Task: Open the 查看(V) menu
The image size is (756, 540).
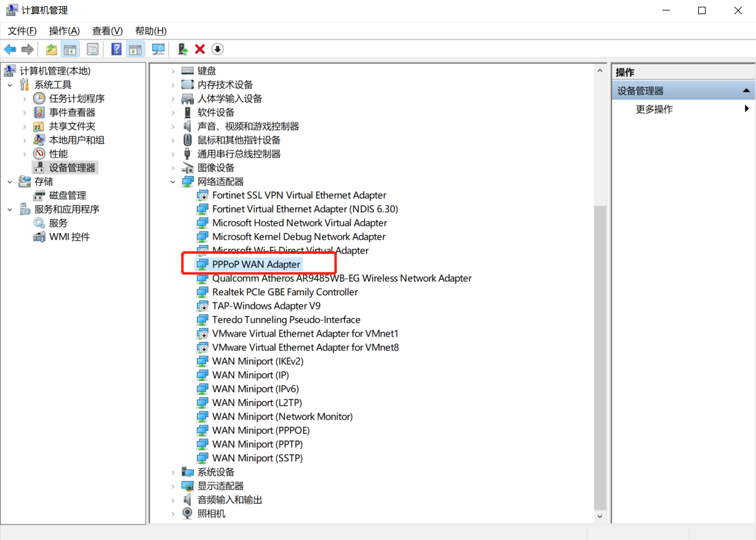Action: click(108, 31)
